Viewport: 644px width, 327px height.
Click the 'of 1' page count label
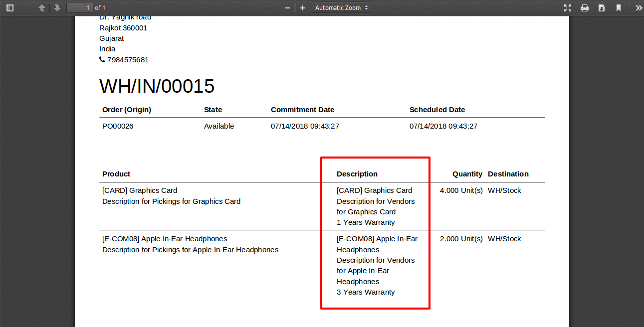pyautogui.click(x=100, y=8)
